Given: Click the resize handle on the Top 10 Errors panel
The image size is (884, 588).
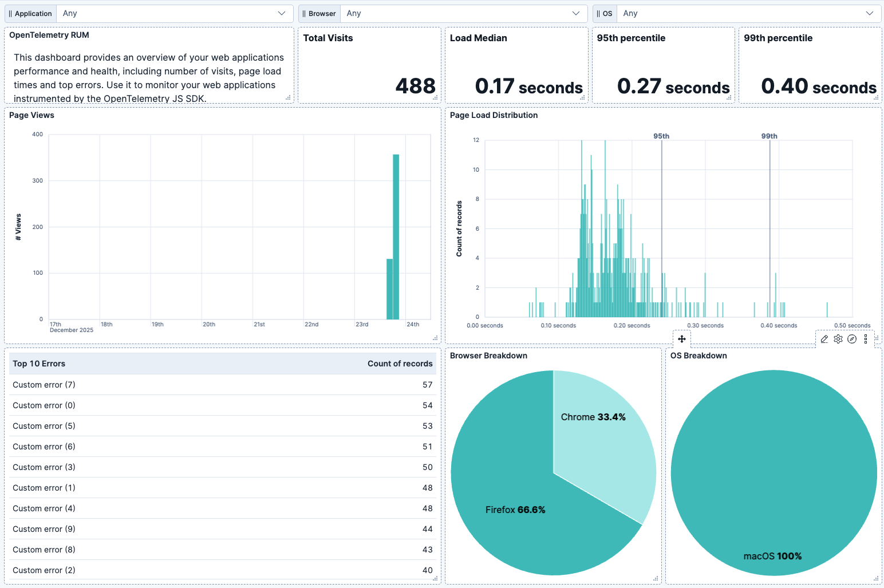Looking at the screenshot, I should 437,579.
